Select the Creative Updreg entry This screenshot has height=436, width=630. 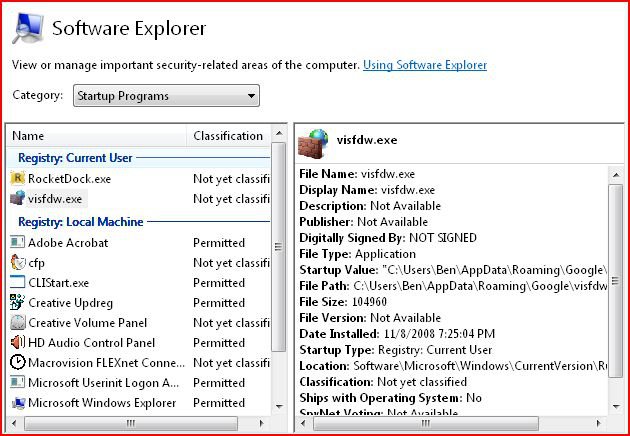click(70, 303)
